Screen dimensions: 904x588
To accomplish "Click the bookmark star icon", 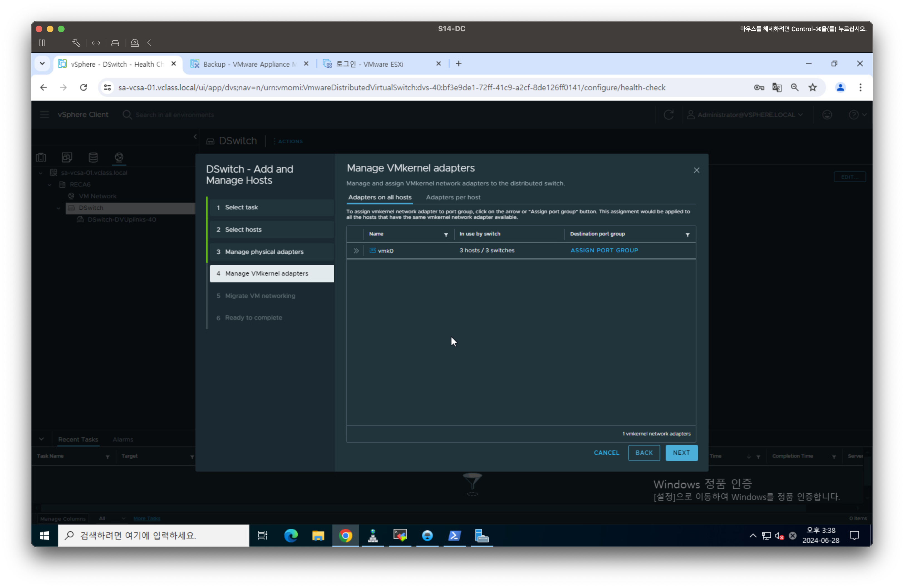I will [x=812, y=88].
